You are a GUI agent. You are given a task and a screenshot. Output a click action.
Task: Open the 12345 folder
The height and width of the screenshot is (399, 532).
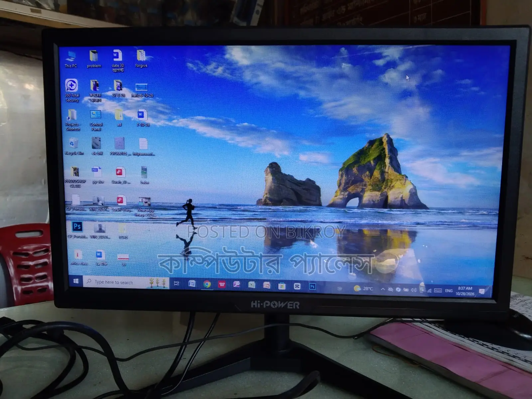coord(123,231)
